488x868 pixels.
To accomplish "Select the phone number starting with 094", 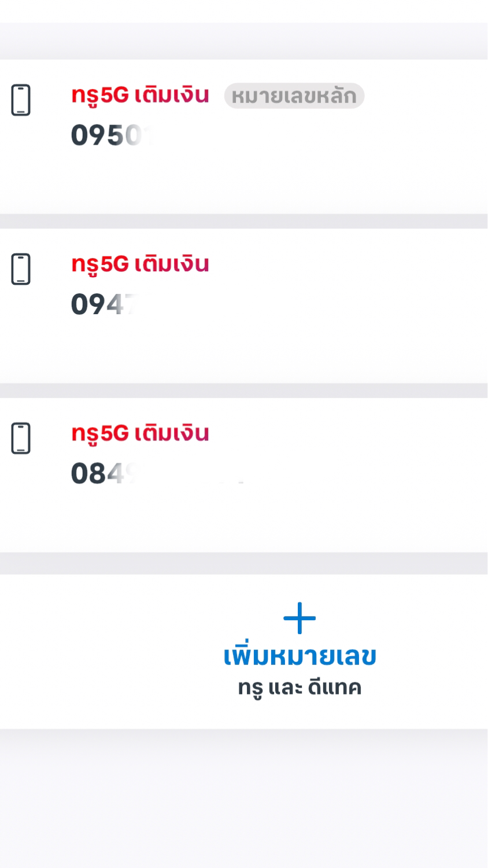I will coord(104,304).
